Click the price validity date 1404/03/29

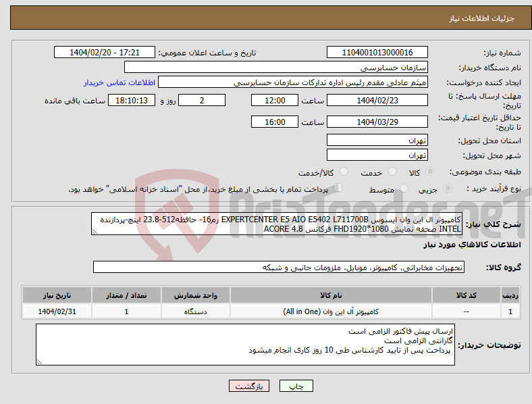377,122
